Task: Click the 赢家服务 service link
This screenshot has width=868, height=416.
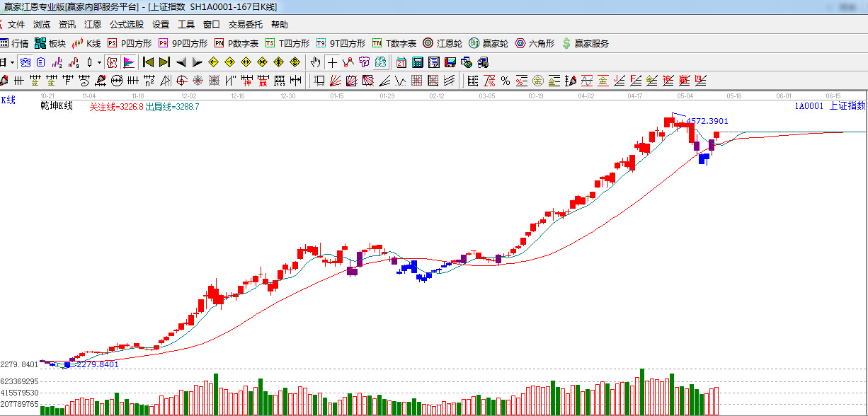Action: tap(586, 43)
